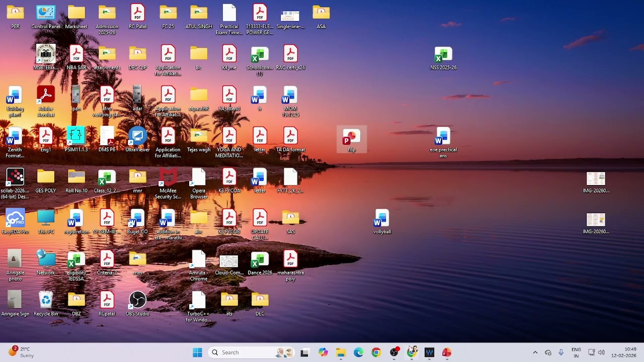
Task: Select the NSS 2025-26 Excel file
Action: coord(443,58)
